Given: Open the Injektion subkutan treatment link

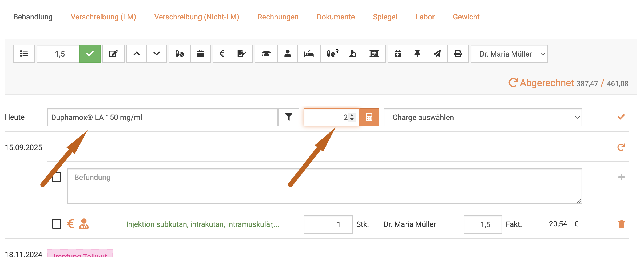Looking at the screenshot, I should [202, 224].
